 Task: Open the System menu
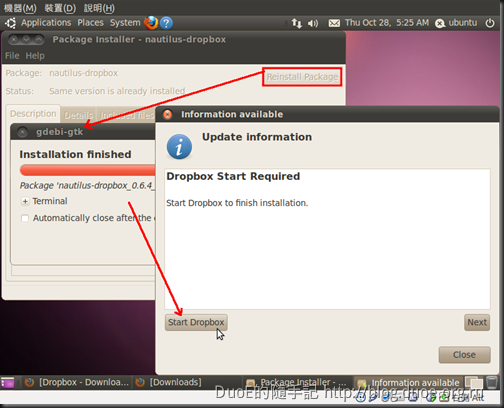(x=125, y=23)
